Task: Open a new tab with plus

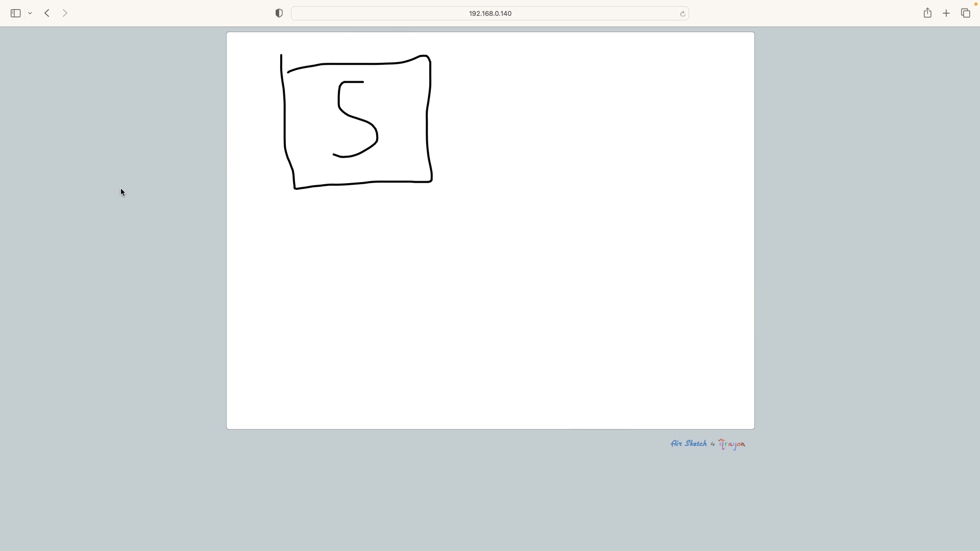Action: 946,14
